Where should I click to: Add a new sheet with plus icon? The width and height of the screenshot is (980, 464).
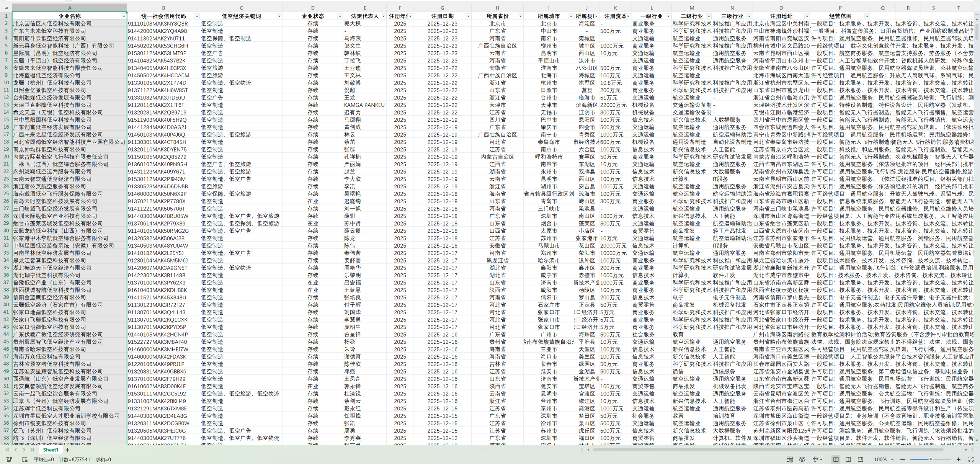click(x=67, y=450)
